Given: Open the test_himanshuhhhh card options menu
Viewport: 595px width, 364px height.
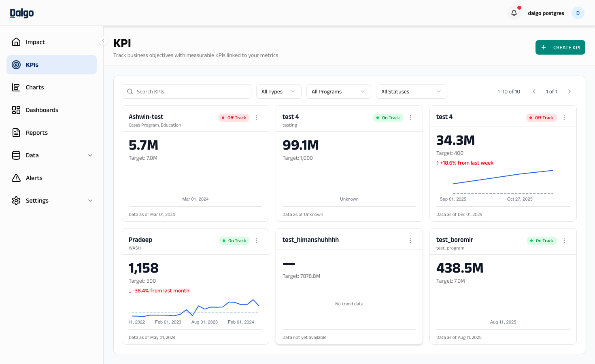Looking at the screenshot, I should pyautogui.click(x=410, y=241).
